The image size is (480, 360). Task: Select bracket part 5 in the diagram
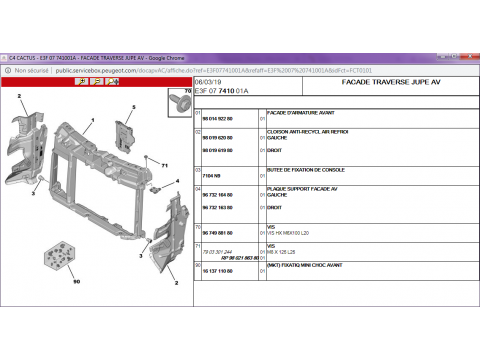(x=124, y=137)
